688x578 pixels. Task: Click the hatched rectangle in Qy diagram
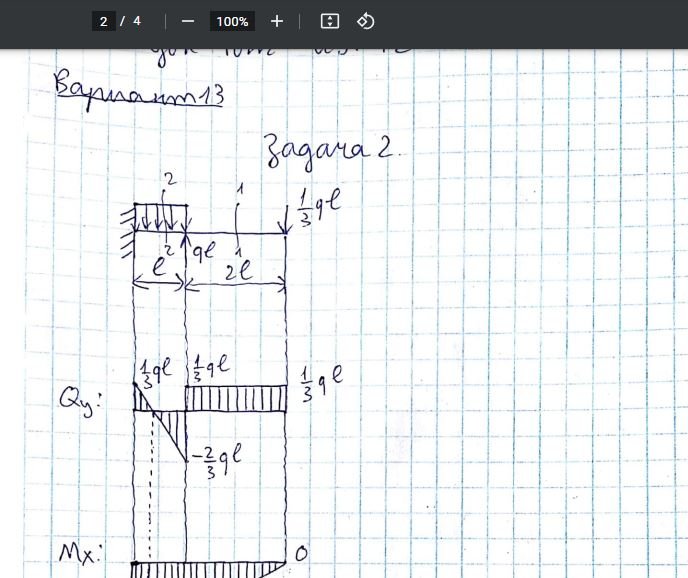[x=236, y=398]
